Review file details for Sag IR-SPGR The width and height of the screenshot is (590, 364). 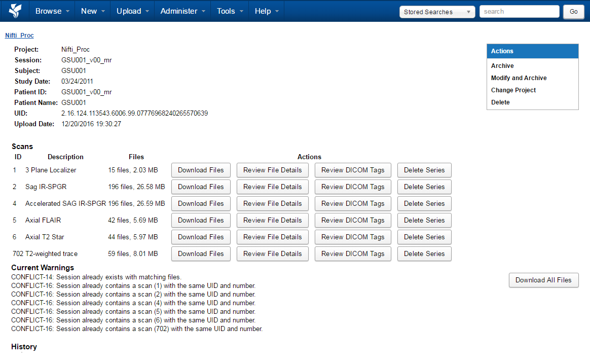coord(272,187)
